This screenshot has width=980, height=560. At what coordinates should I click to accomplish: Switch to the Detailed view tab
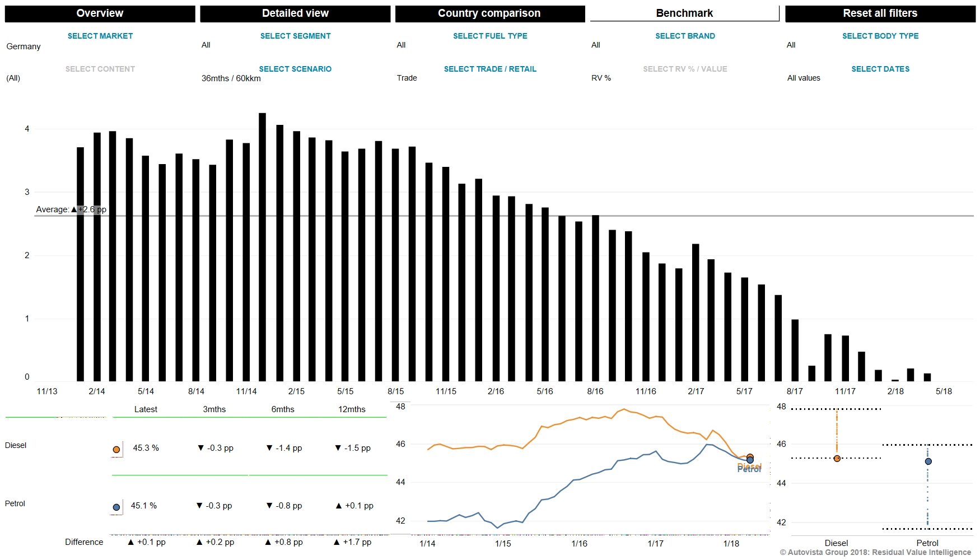click(x=295, y=13)
